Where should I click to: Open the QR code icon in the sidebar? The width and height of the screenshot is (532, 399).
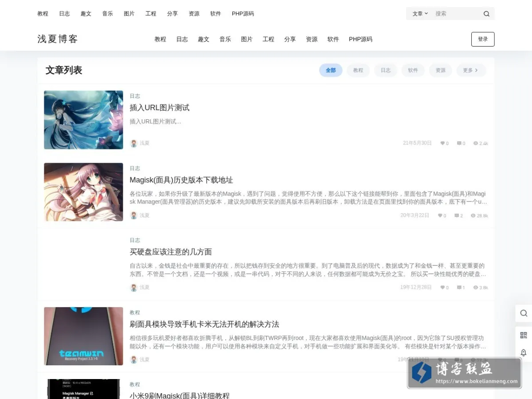524,335
